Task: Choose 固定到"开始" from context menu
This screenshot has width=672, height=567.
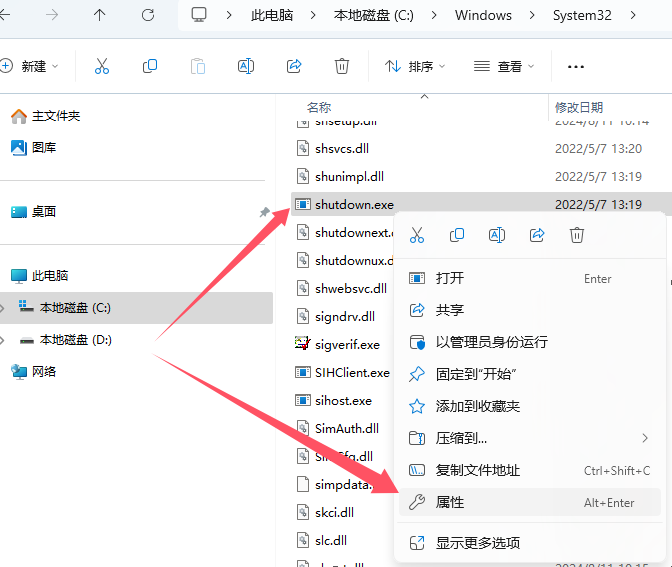Action: click(x=530, y=374)
